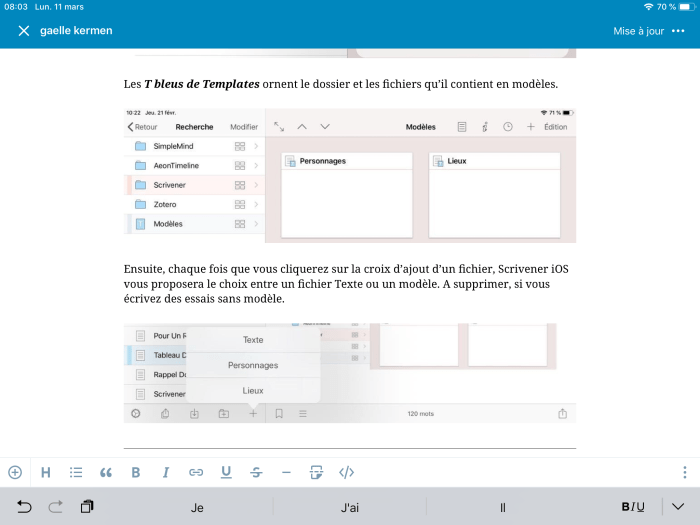Image resolution: width=700 pixels, height=525 pixels.
Task: Add a new block with plus icon
Action: [x=15, y=472]
